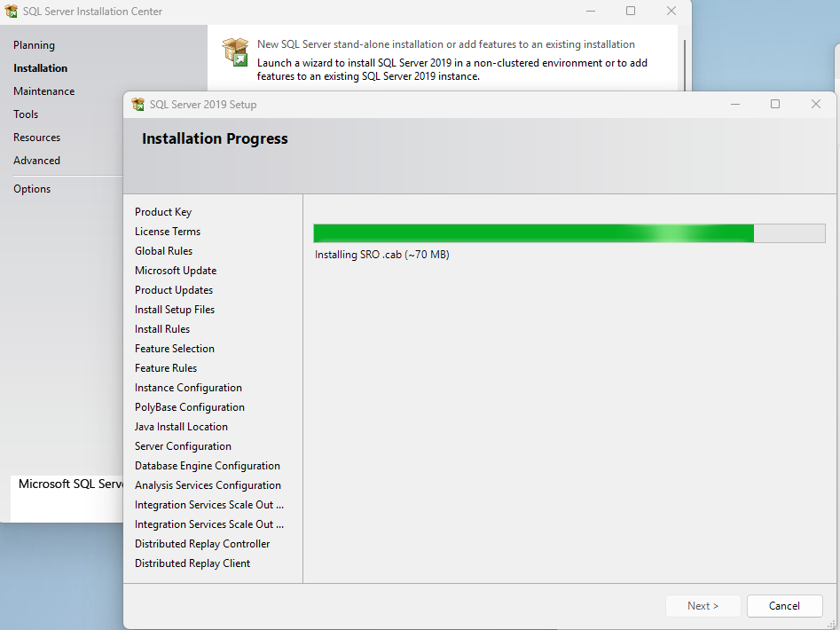The width and height of the screenshot is (840, 630).
Task: Click the disabled Next > button
Action: [703, 606]
